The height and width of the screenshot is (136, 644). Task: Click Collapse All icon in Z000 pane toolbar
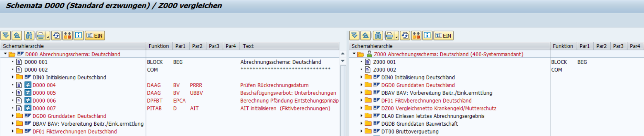point(365,35)
